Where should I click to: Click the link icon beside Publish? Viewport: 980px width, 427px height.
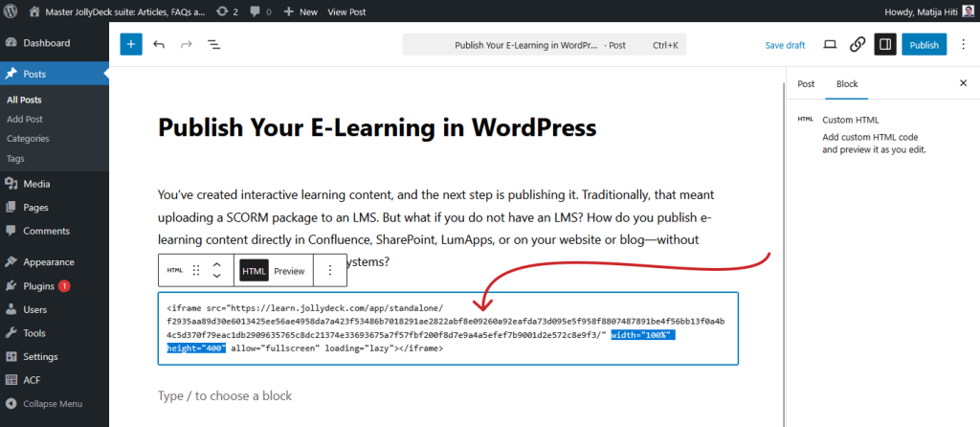coord(857,44)
